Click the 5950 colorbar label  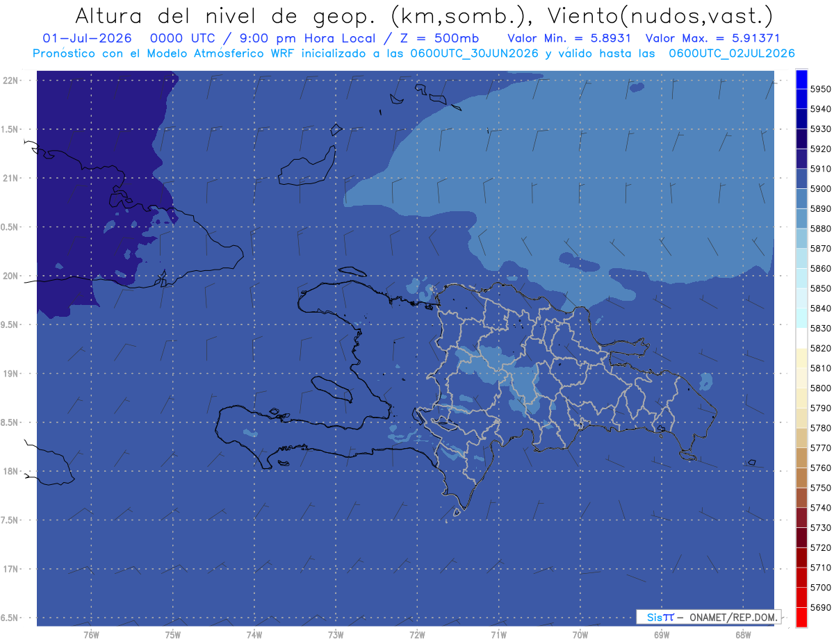pyautogui.click(x=821, y=89)
